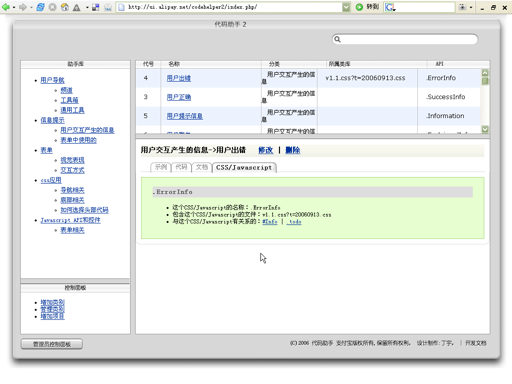Viewport: 512px width, 384px height.
Task: Open the 交互方式 sidebar link
Action: (72, 170)
